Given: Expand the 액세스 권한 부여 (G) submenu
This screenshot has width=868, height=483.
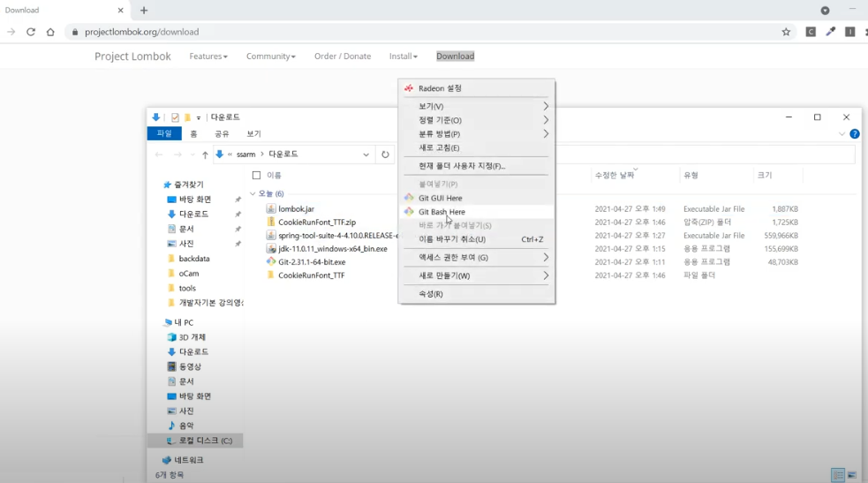Looking at the screenshot, I should (477, 258).
